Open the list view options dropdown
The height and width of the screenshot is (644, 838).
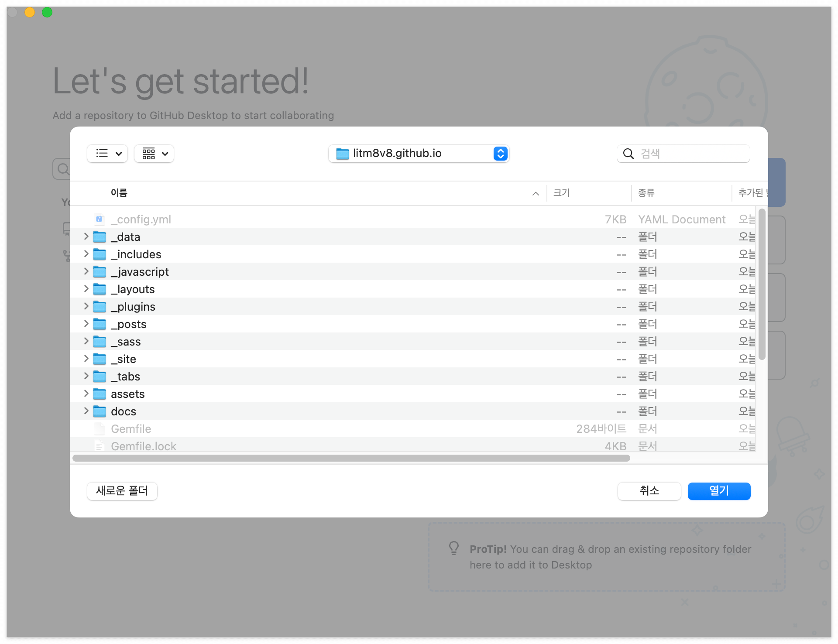click(x=107, y=154)
